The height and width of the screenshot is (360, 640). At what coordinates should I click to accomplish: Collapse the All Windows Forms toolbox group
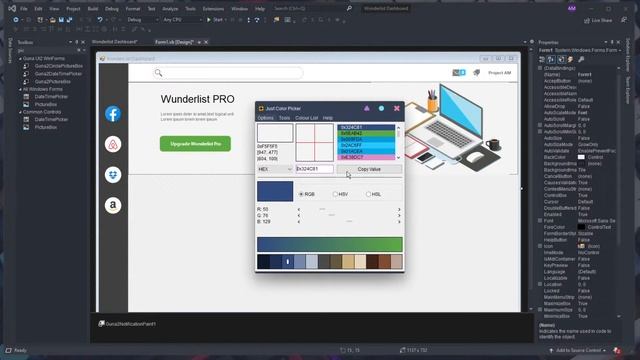(x=20, y=89)
